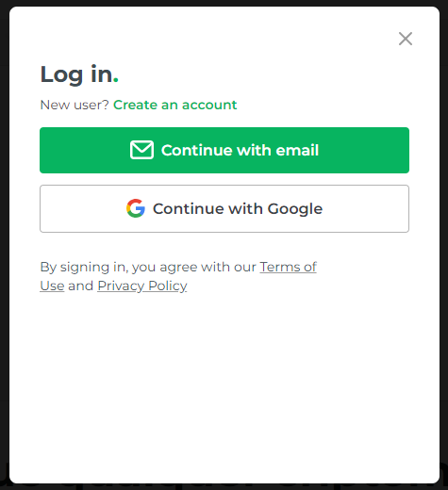This screenshot has width=448, height=490.
Task: Dismiss the login modal via the gray X
Action: coord(406,39)
